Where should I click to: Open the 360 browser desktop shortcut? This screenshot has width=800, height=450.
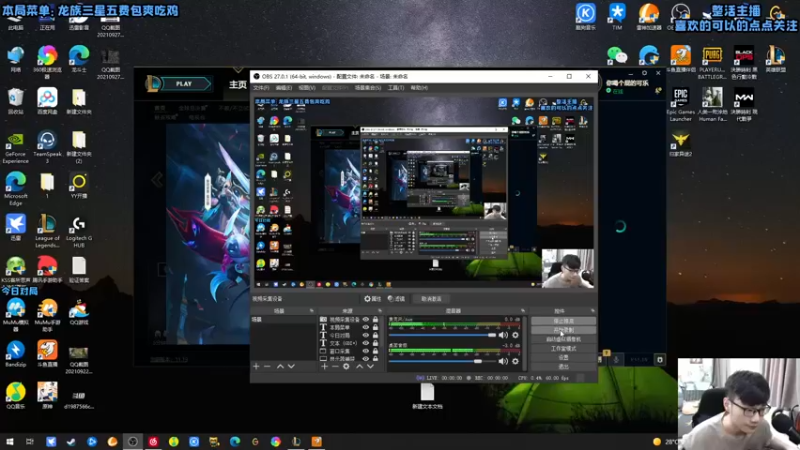[x=47, y=62]
